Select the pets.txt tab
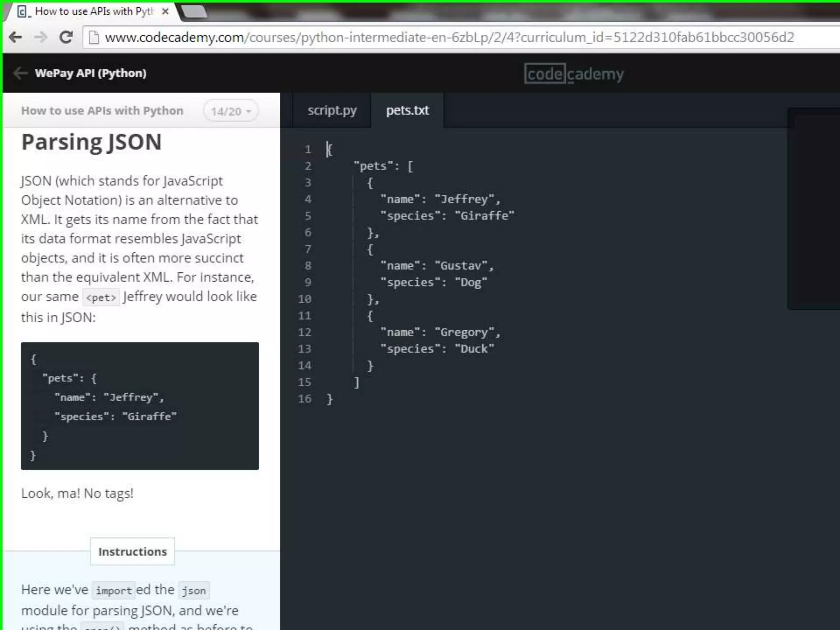Image resolution: width=840 pixels, height=630 pixels. pos(407,110)
